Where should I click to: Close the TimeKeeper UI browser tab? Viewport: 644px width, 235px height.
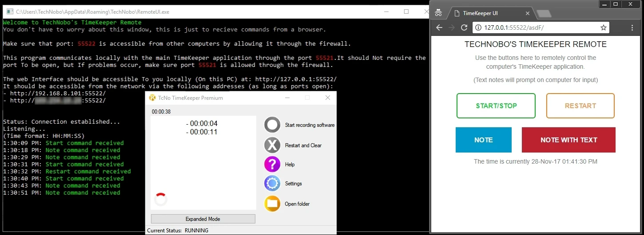[527, 13]
